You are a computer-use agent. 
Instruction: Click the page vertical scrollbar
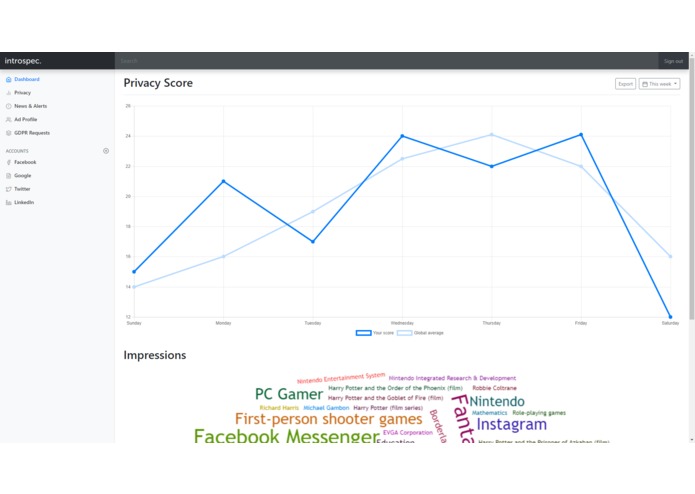tap(691, 191)
